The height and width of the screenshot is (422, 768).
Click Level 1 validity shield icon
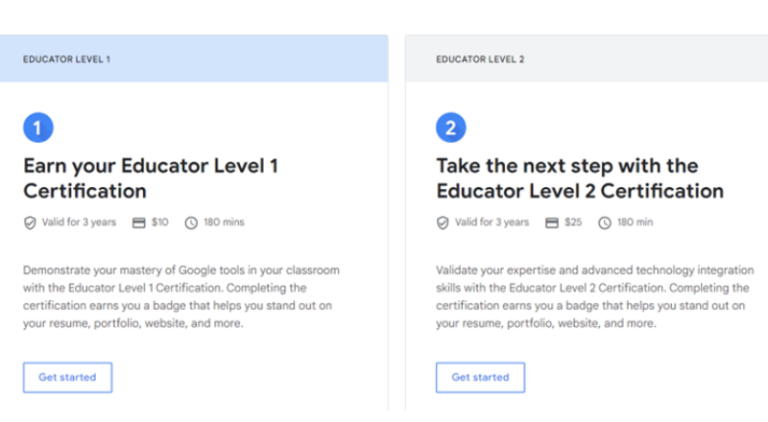coord(30,222)
